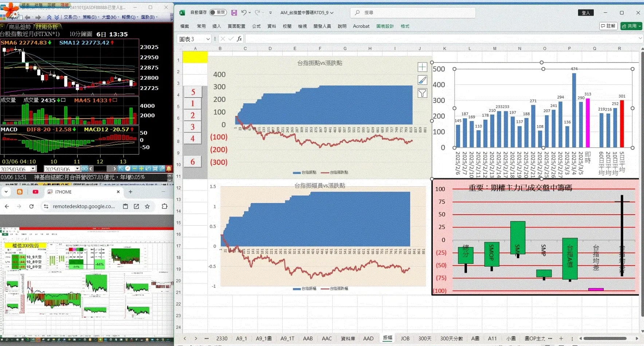Screen dimensions: 644x346
Task: Expand the Name Box dropdown showing 圖表 3
Action: (208, 39)
